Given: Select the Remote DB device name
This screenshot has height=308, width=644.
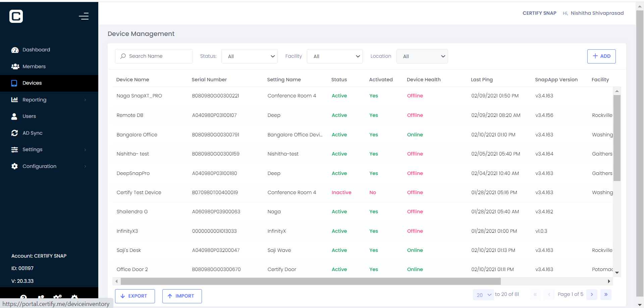Looking at the screenshot, I should pyautogui.click(x=130, y=115).
